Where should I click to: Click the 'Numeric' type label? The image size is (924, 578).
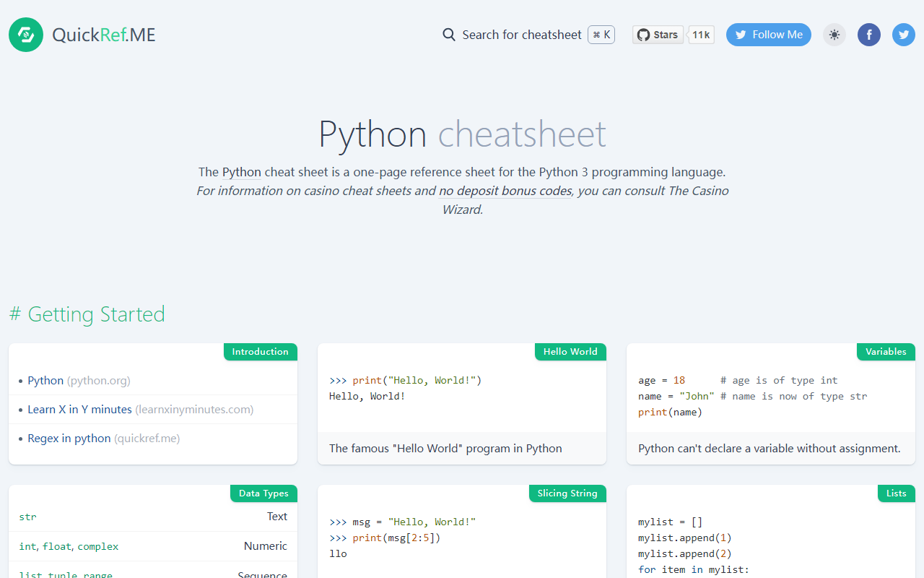266,546
